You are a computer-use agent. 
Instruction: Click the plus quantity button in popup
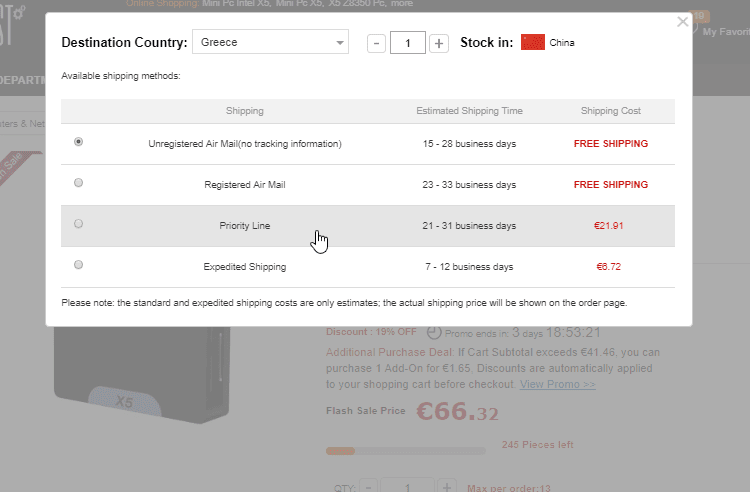pos(439,44)
